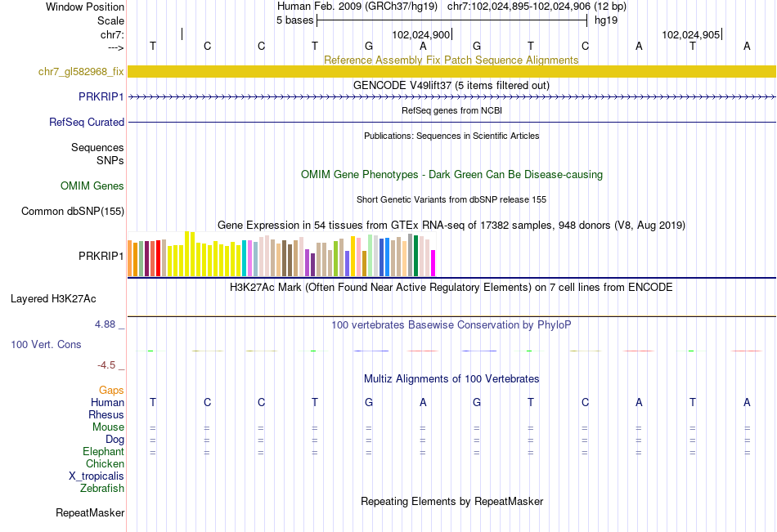Click the Reference Assembly Fix Patch Sequence Alignments title

click(451, 60)
